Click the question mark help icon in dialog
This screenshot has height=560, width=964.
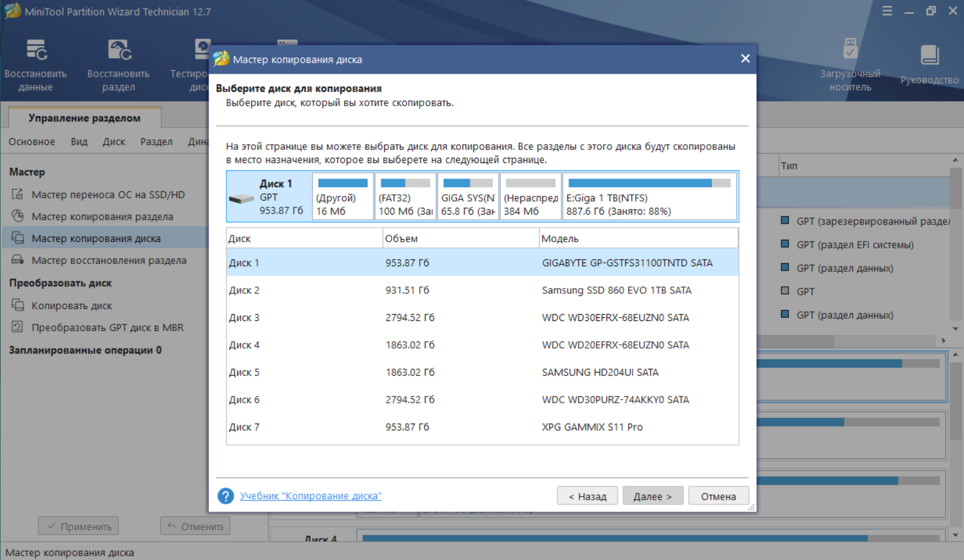226,496
